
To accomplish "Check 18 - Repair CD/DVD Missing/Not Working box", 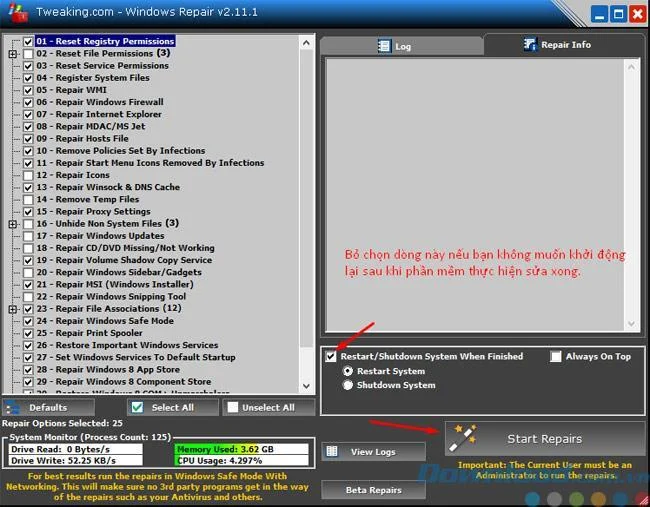I will pos(28,248).
